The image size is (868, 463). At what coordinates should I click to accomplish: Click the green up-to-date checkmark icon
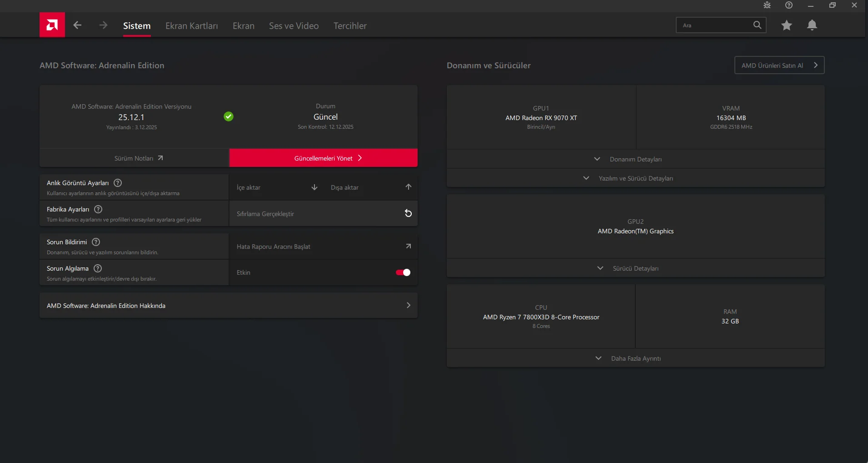coord(229,116)
